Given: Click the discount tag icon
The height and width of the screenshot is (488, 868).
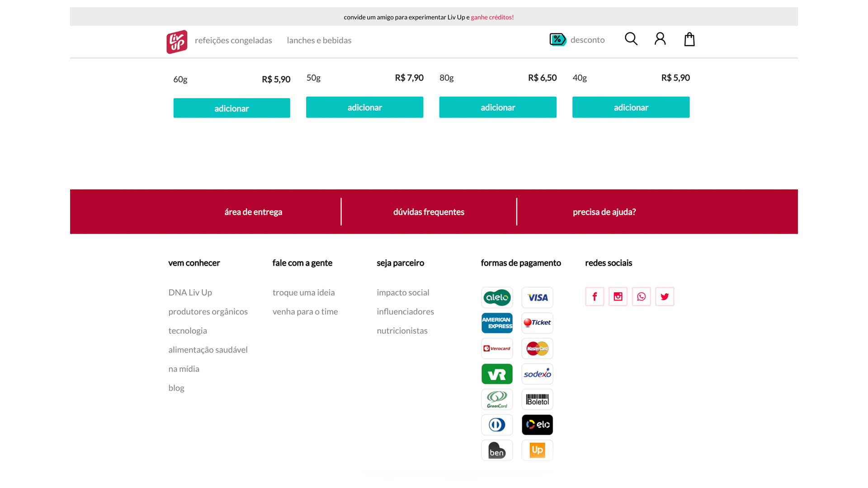Looking at the screenshot, I should click(558, 40).
